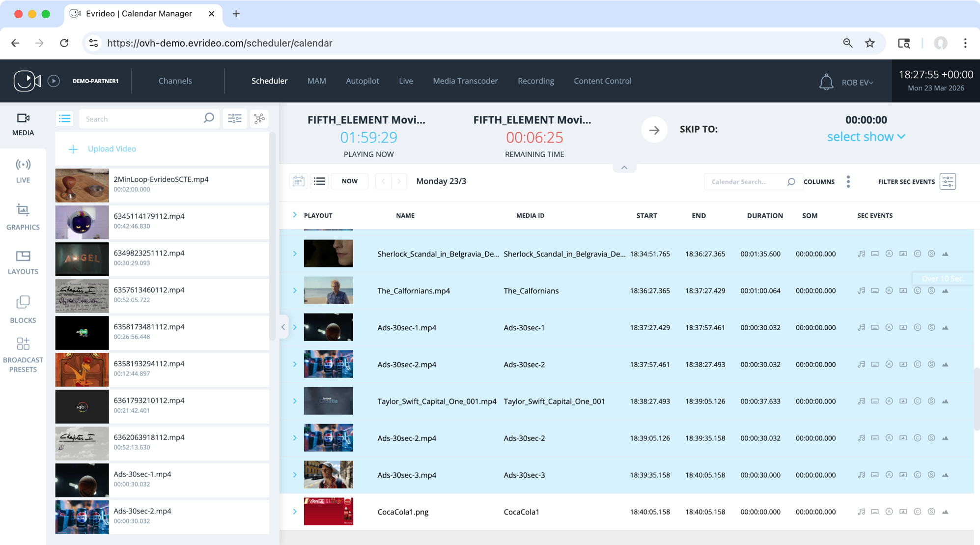Viewport: 980px width, 545px height.
Task: Switch calendar to list view
Action: click(319, 181)
